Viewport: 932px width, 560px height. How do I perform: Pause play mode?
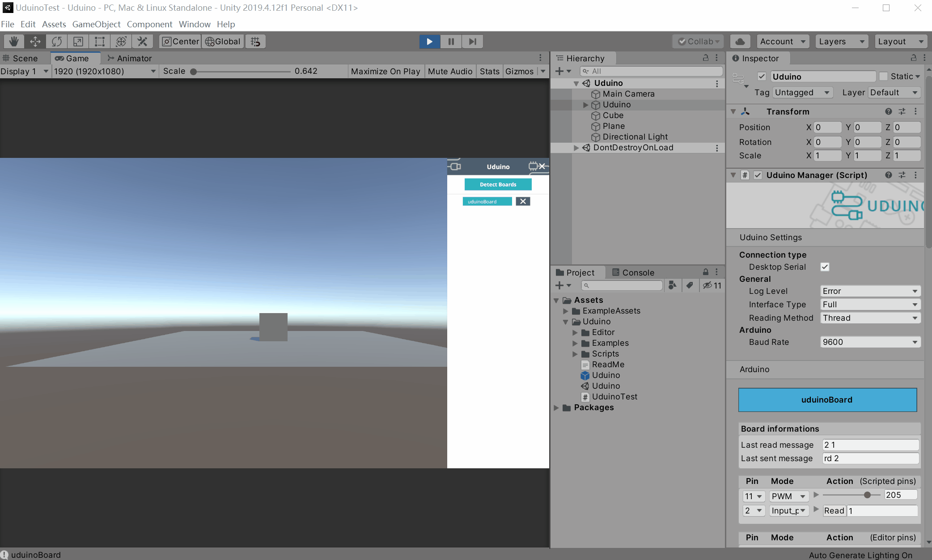(451, 41)
